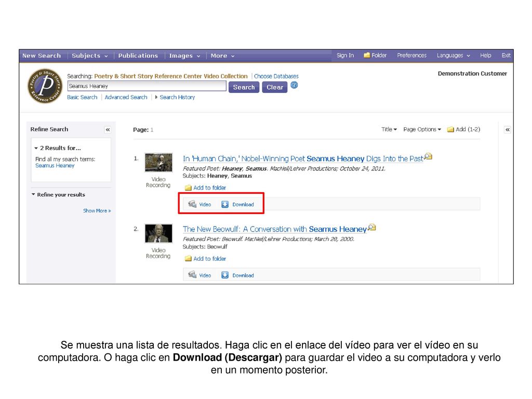This screenshot has height=399, width=532.
Task: Click New Search in the menu bar
Action: (x=42, y=56)
